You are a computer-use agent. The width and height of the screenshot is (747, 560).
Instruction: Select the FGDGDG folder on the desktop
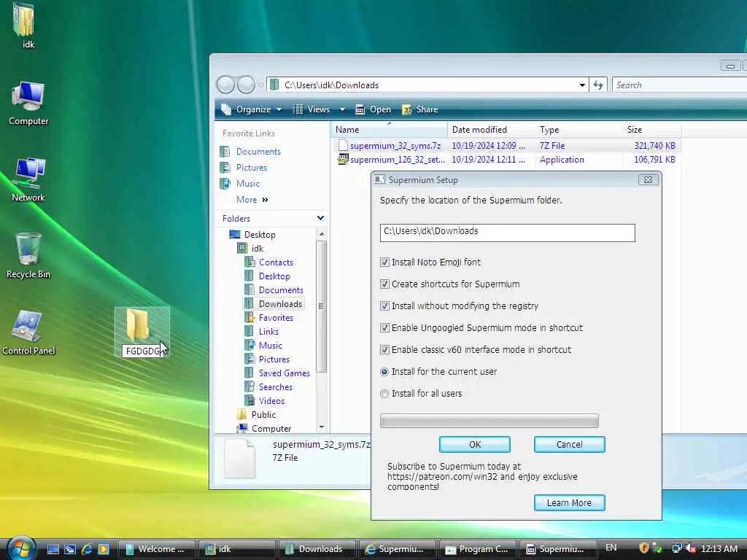click(x=142, y=332)
